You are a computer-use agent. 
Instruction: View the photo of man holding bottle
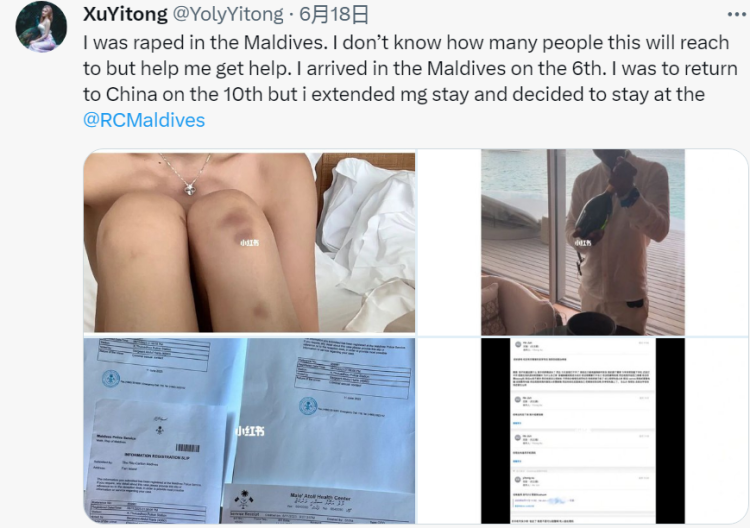click(583, 242)
